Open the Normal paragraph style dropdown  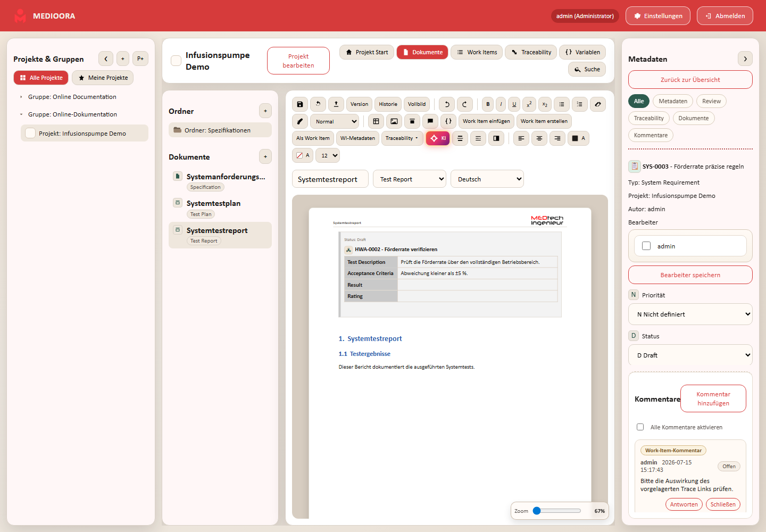[335, 121]
